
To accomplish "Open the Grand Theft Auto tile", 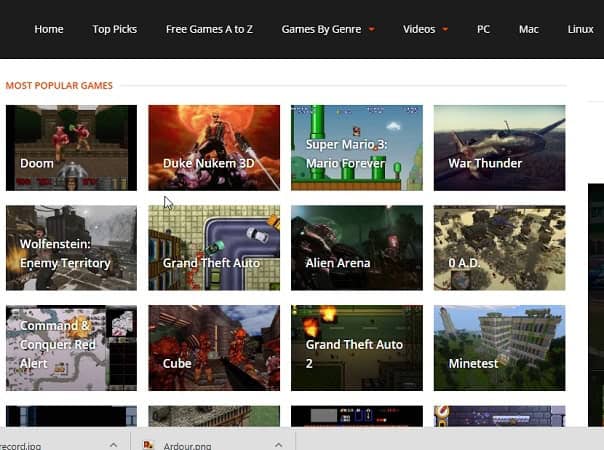I will point(214,248).
